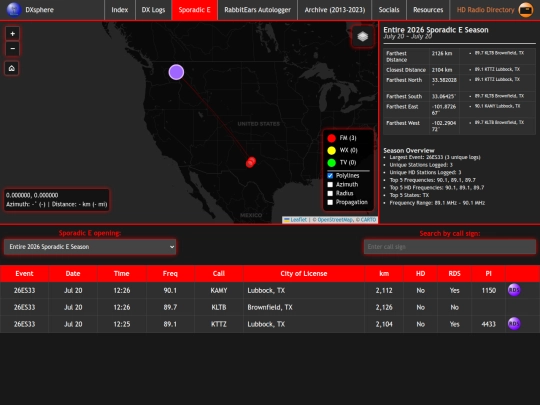Click the Brownfield, TX city cell
The height and width of the screenshot is (405, 540).
tap(304, 307)
